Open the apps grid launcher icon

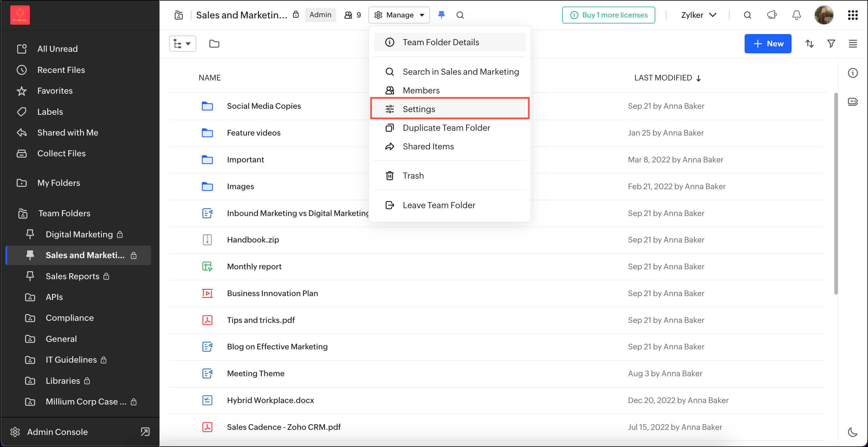852,15
